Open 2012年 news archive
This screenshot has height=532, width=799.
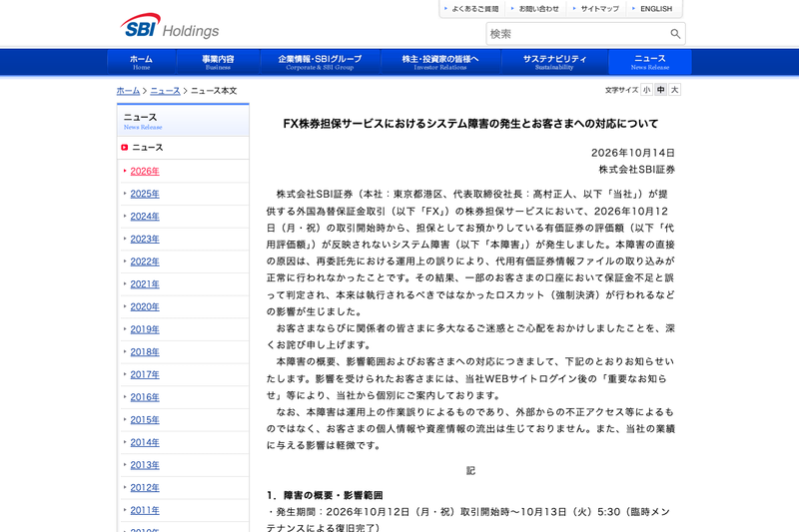[x=145, y=488]
